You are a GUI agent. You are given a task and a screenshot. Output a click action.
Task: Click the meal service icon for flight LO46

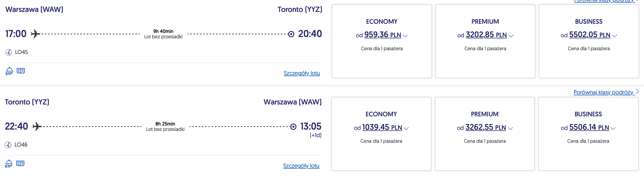(x=9, y=164)
